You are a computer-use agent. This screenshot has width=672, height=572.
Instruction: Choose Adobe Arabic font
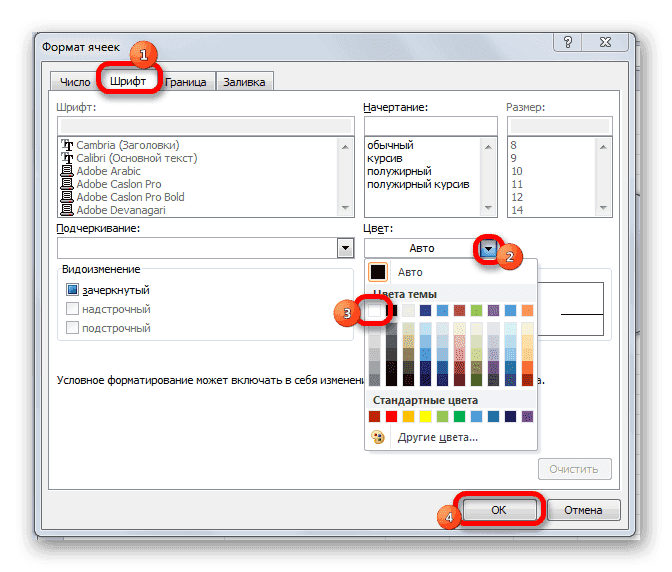[108, 171]
